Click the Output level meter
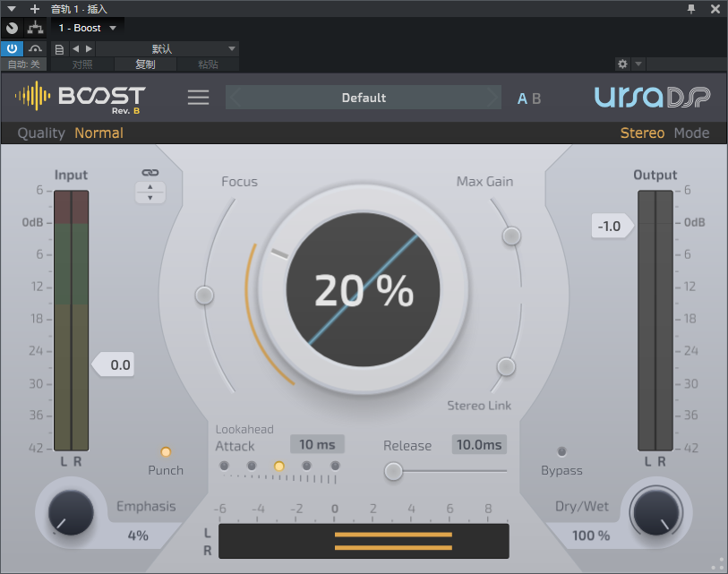The height and width of the screenshot is (574, 728). click(655, 321)
